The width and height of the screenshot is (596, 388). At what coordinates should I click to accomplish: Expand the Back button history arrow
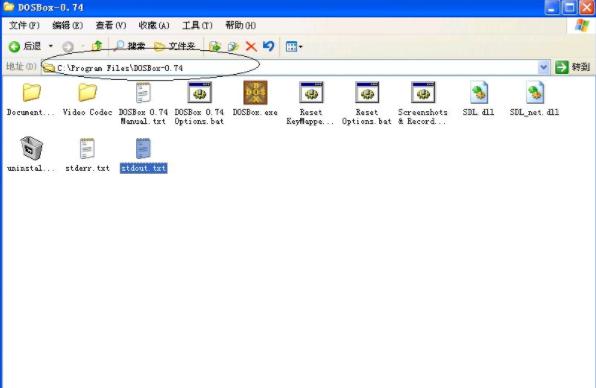51,46
